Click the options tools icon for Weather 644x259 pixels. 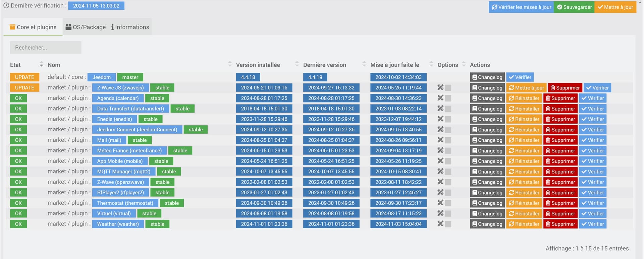tap(440, 224)
